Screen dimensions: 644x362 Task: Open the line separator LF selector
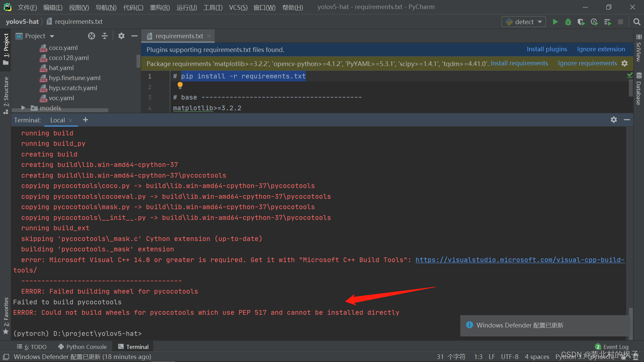[x=492, y=357]
